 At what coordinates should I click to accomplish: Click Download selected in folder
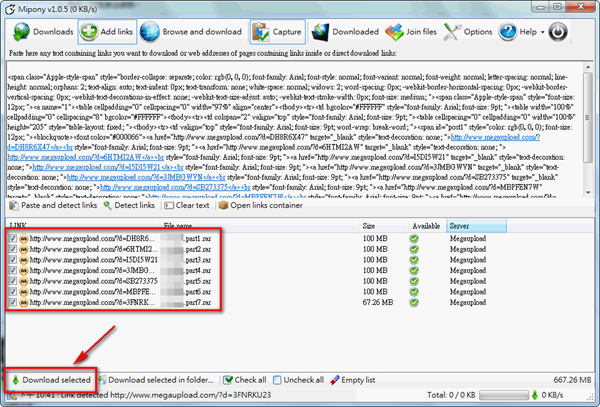click(156, 380)
